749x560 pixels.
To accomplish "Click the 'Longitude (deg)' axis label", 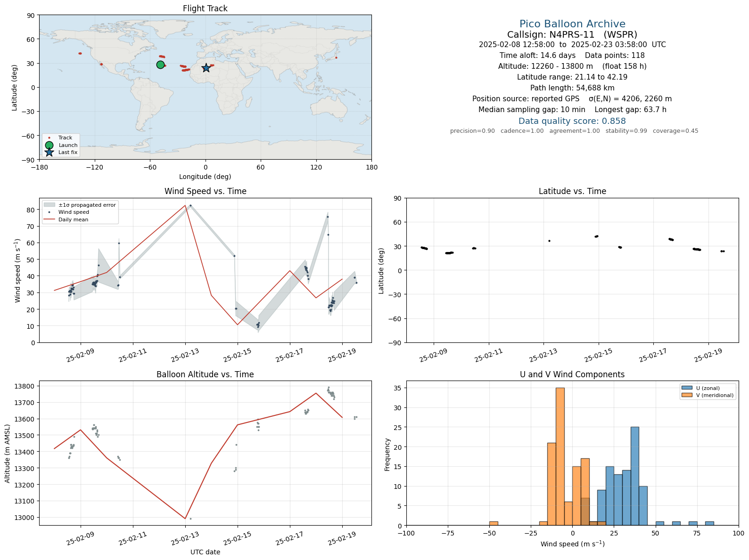I will [x=205, y=177].
